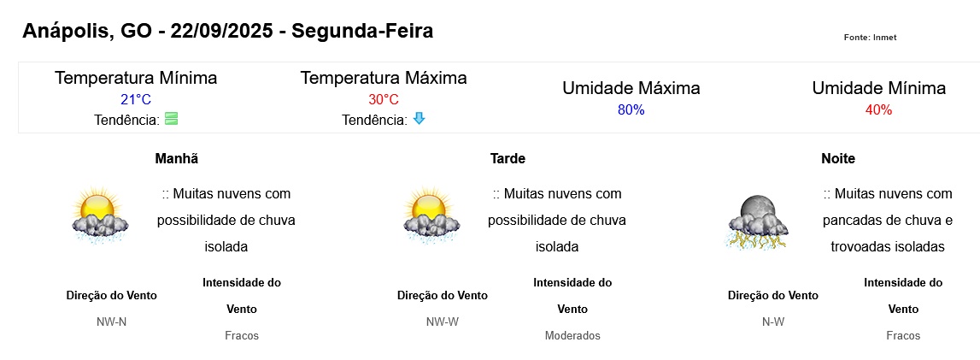Click the Anápolis, GO date title
Screen dimensions: 980x360
tap(227, 32)
